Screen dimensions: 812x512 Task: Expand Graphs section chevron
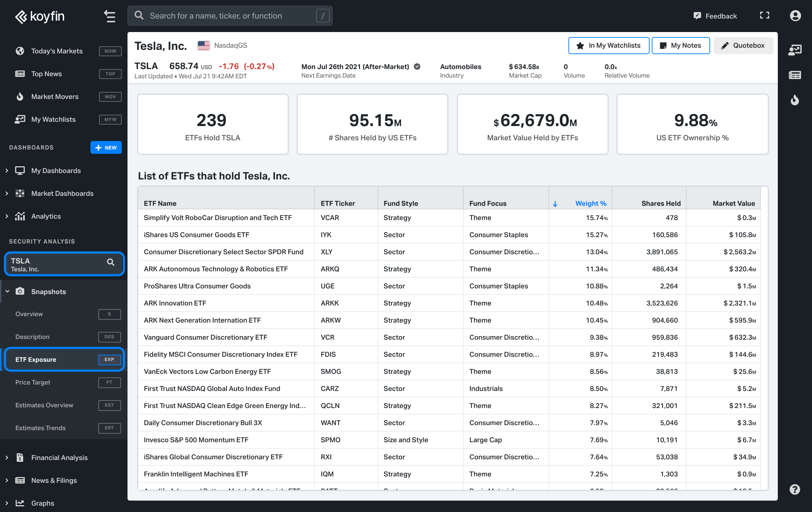point(7,503)
